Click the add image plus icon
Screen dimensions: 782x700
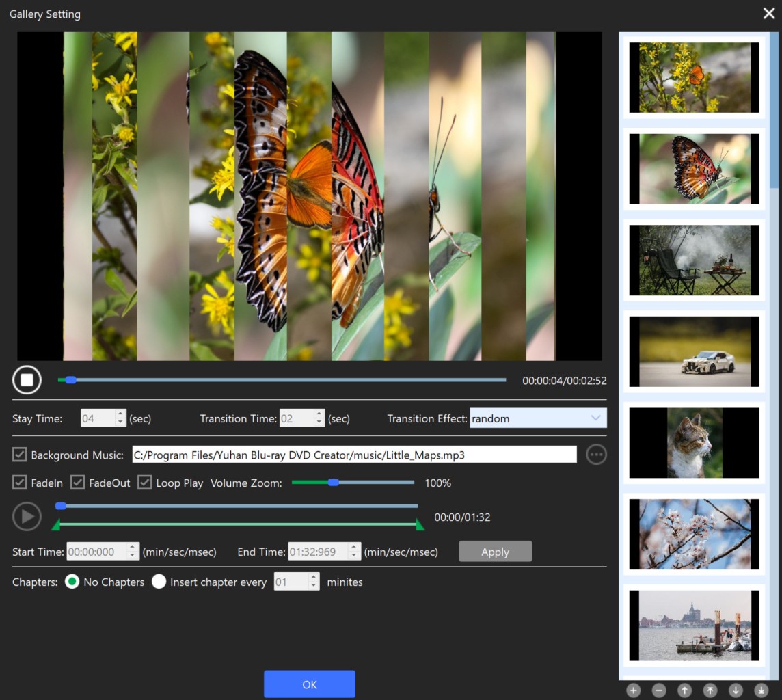click(634, 690)
